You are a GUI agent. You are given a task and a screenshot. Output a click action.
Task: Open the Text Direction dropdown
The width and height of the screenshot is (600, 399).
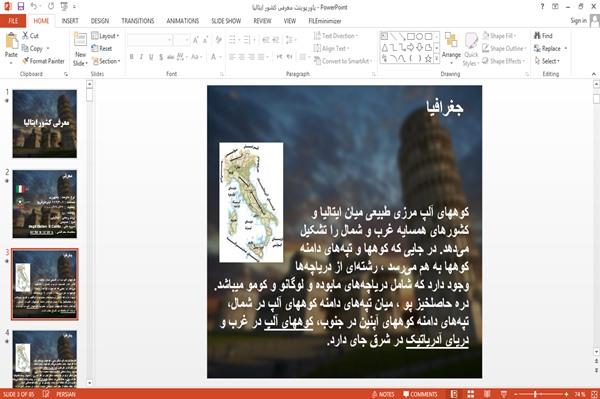tap(336, 36)
